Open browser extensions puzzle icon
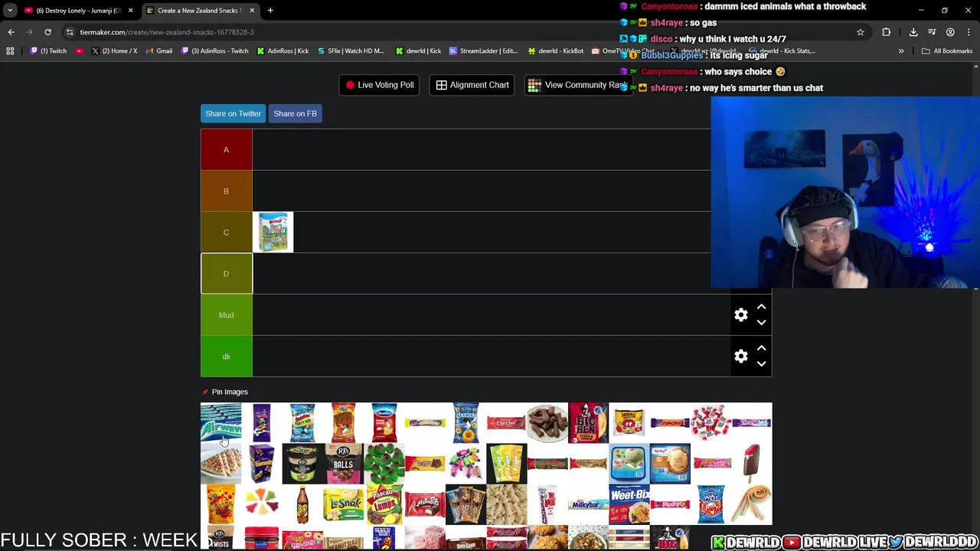Viewport: 980px width, 551px height. pyautogui.click(x=887, y=32)
